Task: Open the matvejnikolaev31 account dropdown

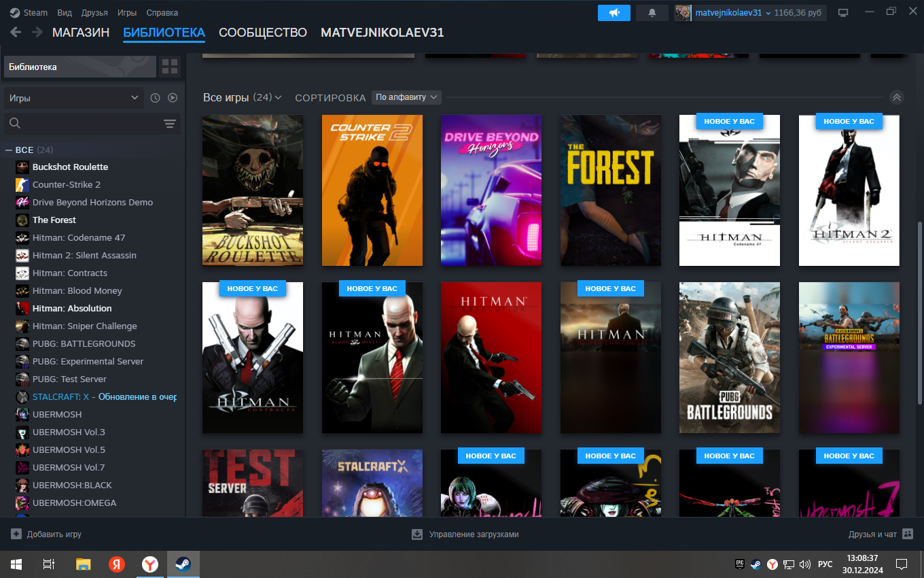Action: tap(733, 13)
